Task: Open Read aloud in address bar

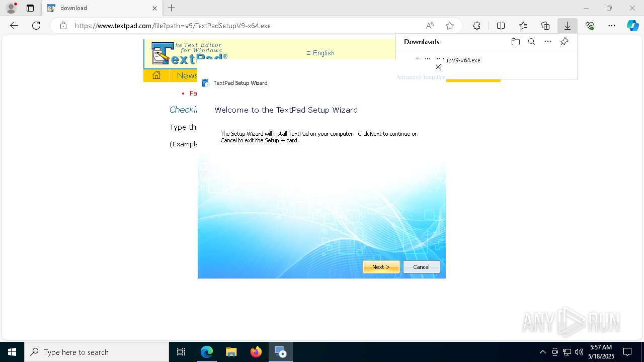Action: point(430,26)
